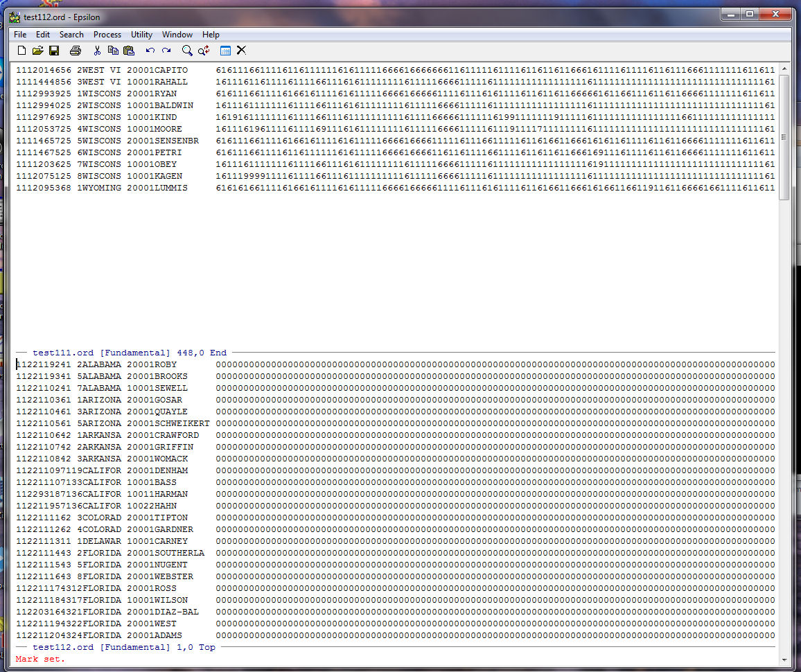This screenshot has width=801, height=672.
Task: Open the Edit menu
Action: point(43,35)
